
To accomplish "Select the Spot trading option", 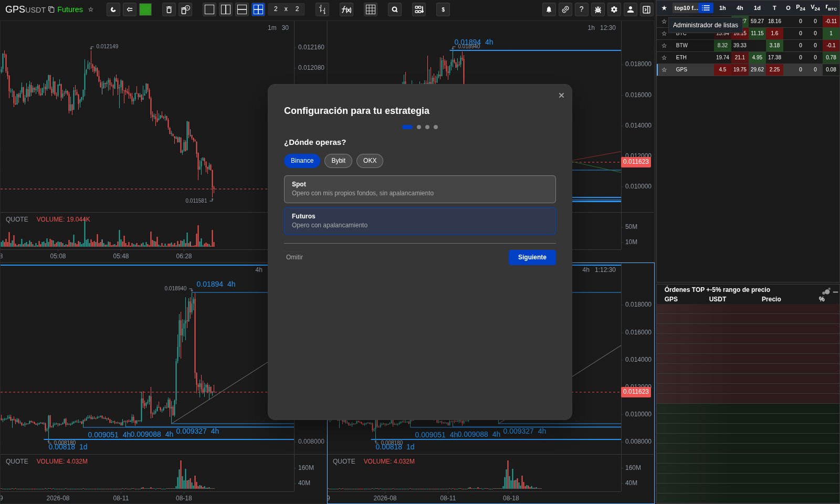I will [420, 189].
